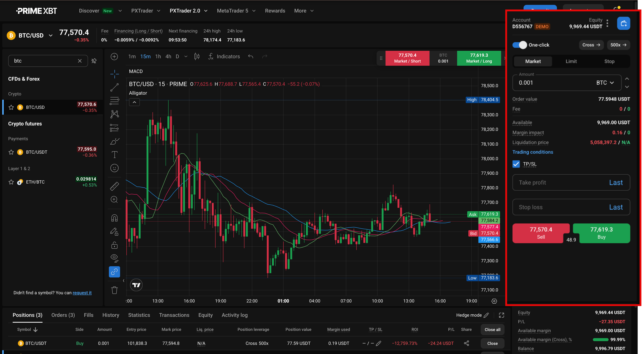
Task: Open the Fibonacci retracement tools
Action: [x=114, y=101]
